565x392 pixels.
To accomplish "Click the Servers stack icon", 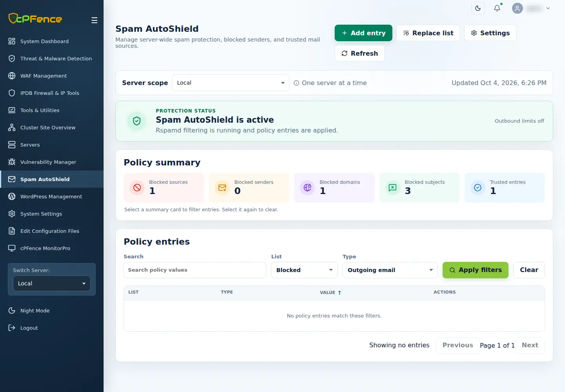I will (x=12, y=145).
